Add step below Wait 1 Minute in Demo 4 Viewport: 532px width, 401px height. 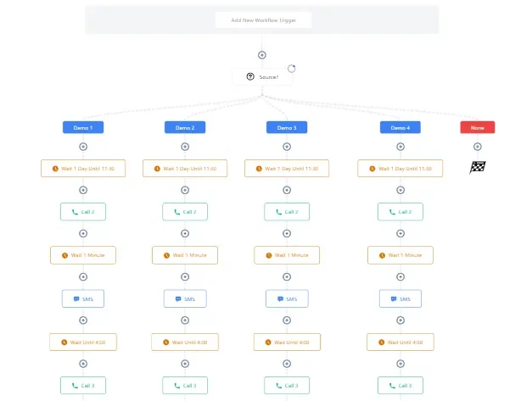click(400, 277)
